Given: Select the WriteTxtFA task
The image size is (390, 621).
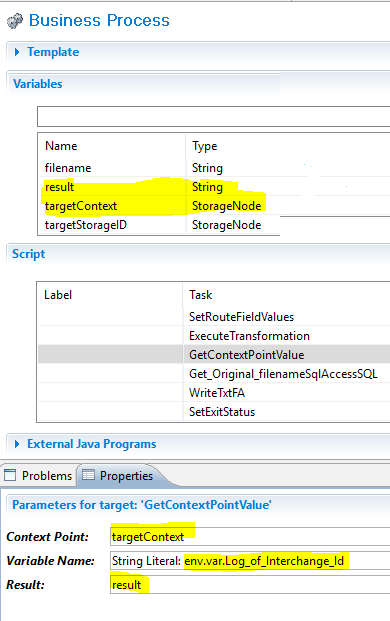Looking at the screenshot, I should (x=217, y=393).
